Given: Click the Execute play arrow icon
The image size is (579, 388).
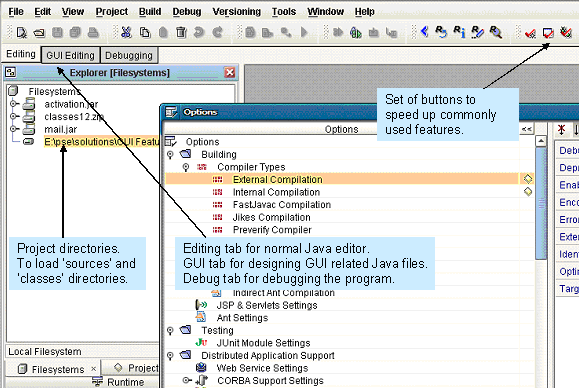Looking at the screenshot, I should pos(304,32).
